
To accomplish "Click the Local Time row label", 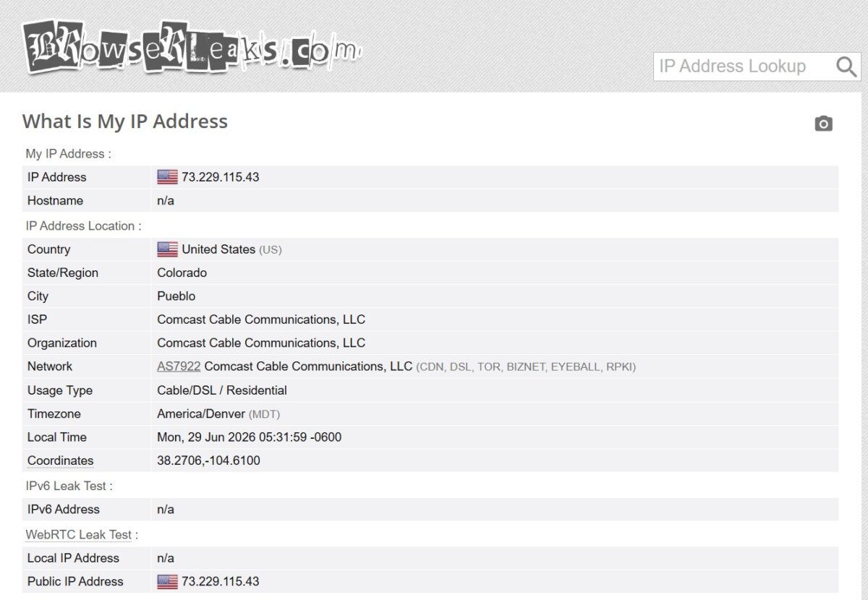I will tap(57, 437).
